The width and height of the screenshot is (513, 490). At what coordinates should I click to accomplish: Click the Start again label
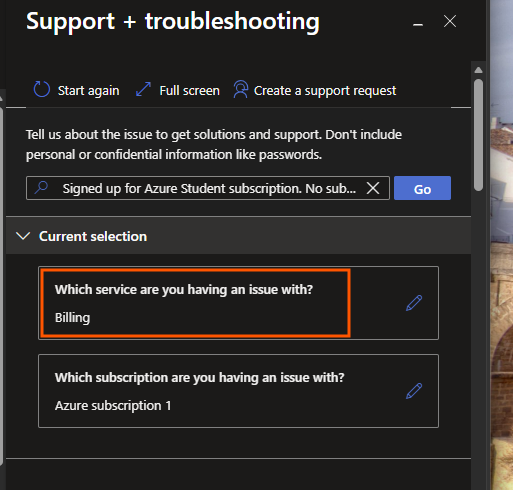tap(88, 91)
